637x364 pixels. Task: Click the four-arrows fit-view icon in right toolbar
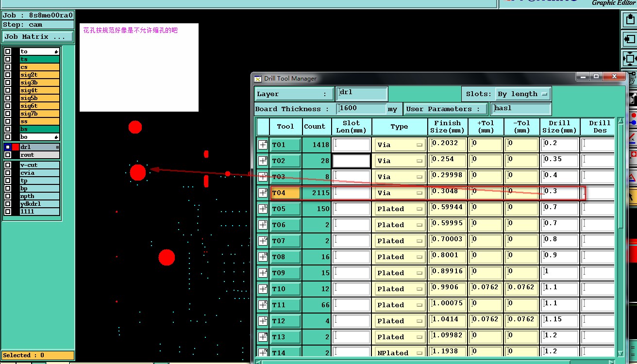[x=630, y=58]
